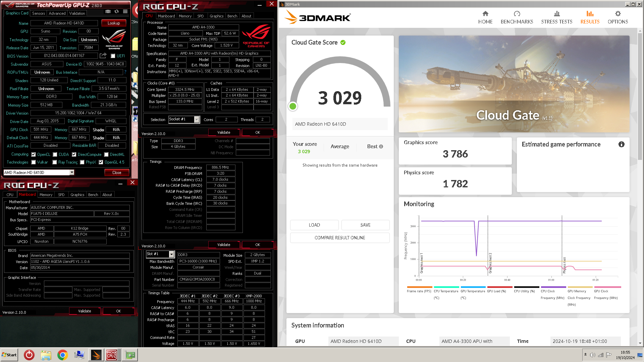Screen dimensions: 644x362
Task: Click the Cloud Gate benchmark thumbnail image
Action: pyautogui.click(x=514, y=84)
